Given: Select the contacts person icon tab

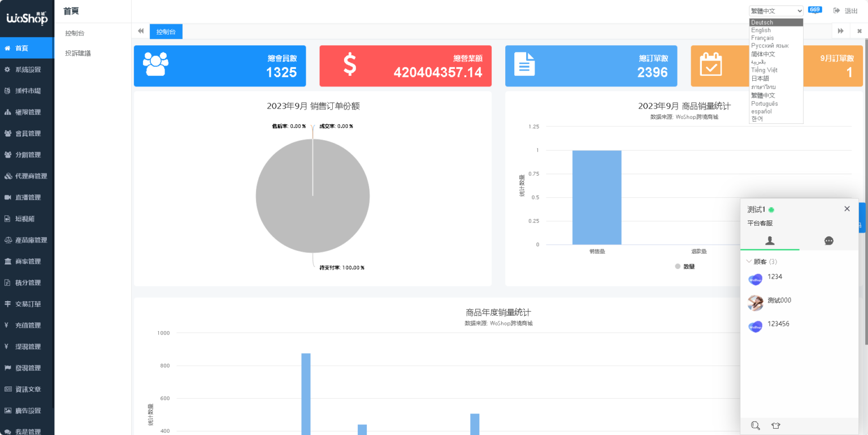Looking at the screenshot, I should pyautogui.click(x=770, y=241).
